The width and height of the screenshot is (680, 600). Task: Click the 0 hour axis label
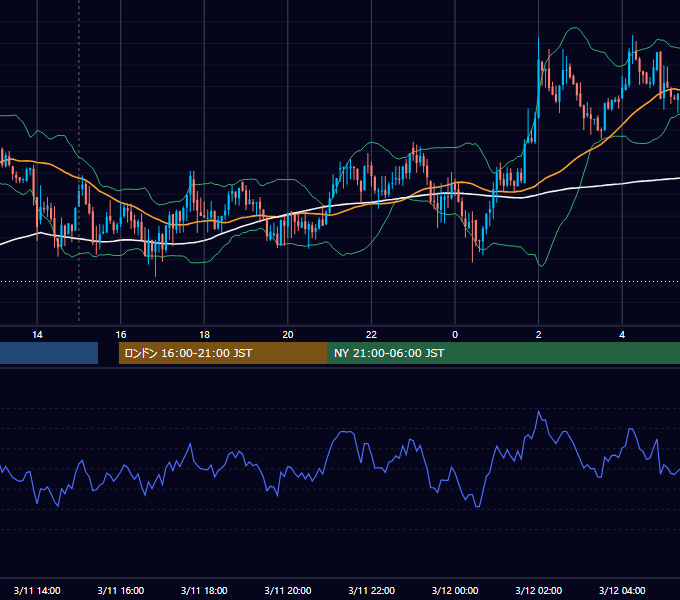coord(455,335)
